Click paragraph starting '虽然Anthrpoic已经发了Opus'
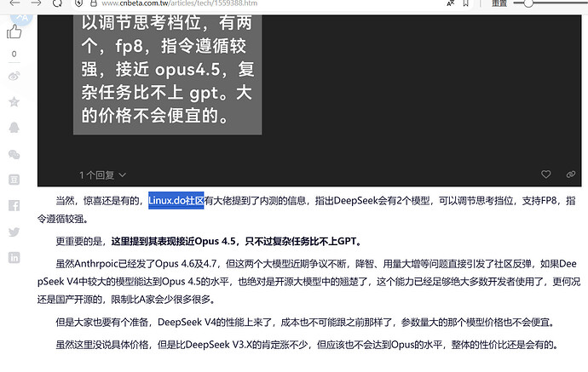This screenshot has height=372, width=588. click(x=308, y=282)
